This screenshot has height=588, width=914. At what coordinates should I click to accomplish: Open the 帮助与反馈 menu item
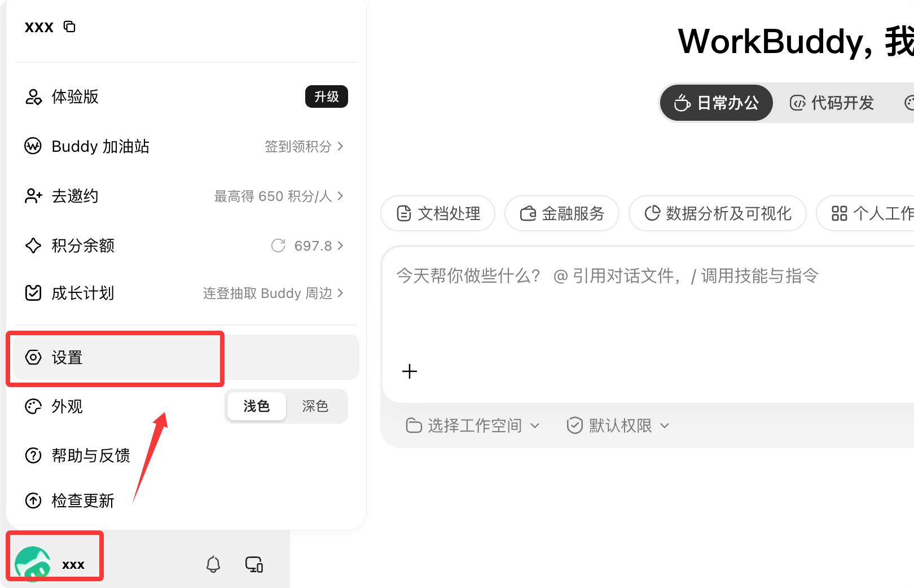click(186, 455)
